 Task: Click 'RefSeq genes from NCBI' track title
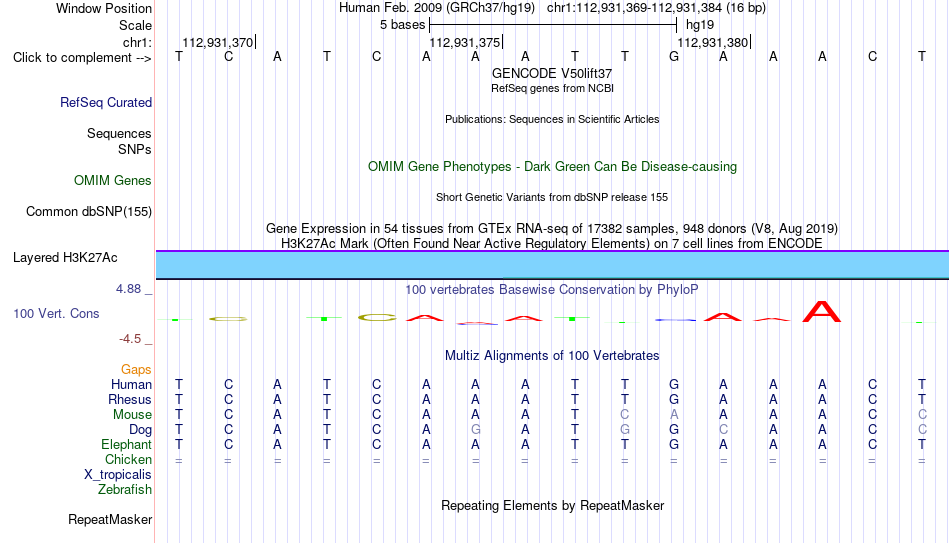click(x=552, y=88)
